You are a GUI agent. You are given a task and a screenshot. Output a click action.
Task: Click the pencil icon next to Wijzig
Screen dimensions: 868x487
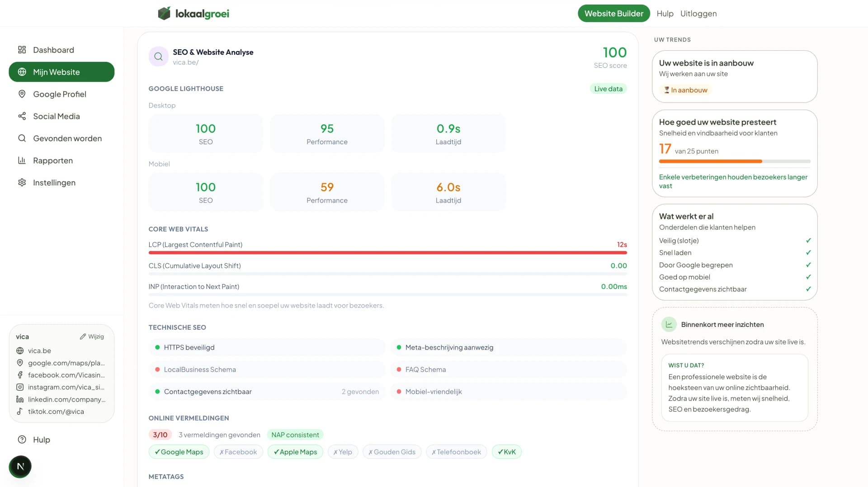[x=83, y=336]
